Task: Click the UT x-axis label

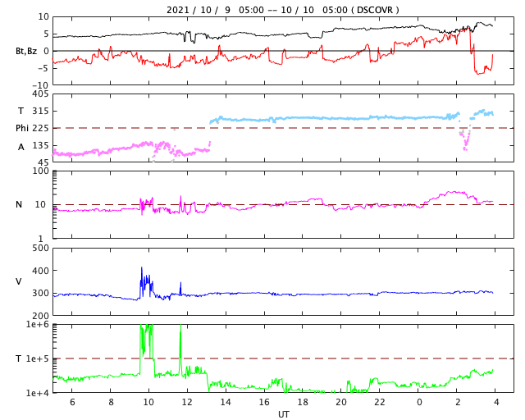Action: (283, 414)
